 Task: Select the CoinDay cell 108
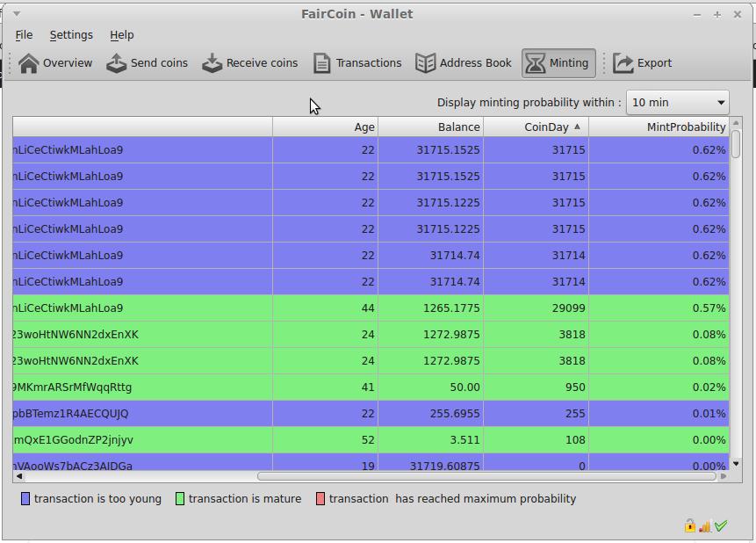[x=536, y=439]
